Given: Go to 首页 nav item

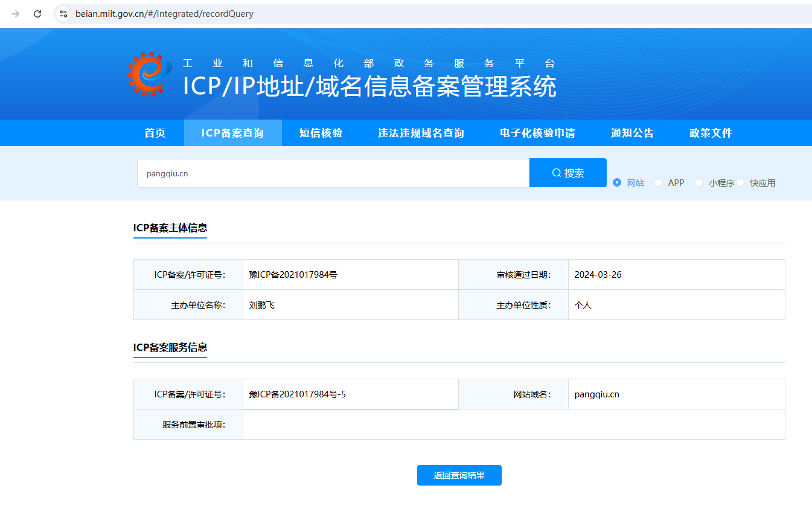Looking at the screenshot, I should coord(155,133).
